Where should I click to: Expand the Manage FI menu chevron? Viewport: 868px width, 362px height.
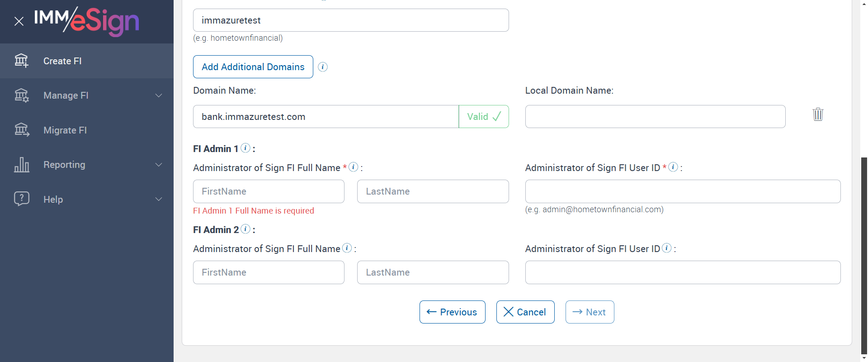pyautogui.click(x=159, y=95)
